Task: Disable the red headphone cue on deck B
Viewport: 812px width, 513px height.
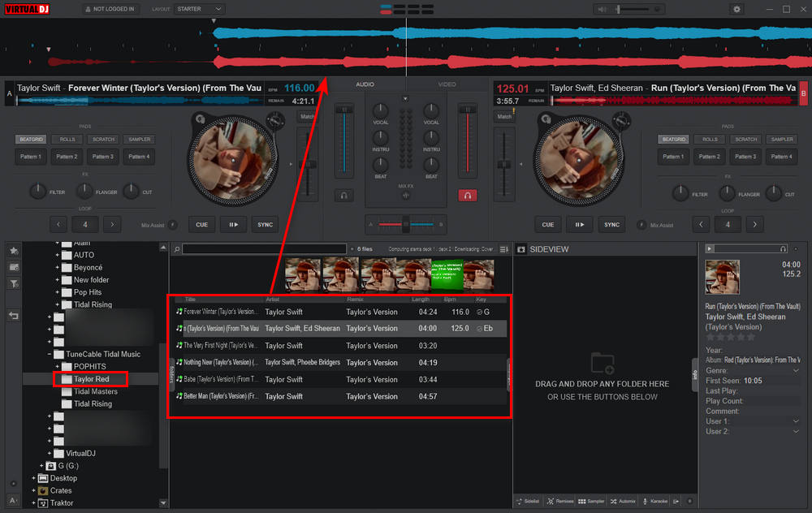Action: (x=467, y=196)
